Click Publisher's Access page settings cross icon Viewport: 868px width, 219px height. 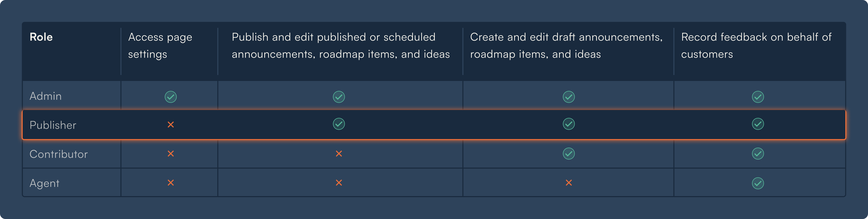[x=171, y=125]
